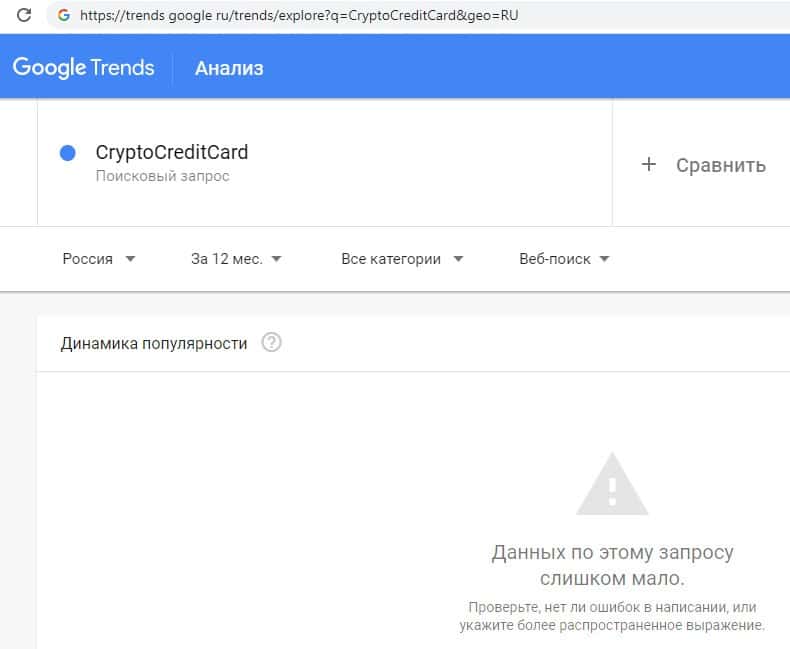
Task: Click the browser address bar URL
Action: (300, 16)
